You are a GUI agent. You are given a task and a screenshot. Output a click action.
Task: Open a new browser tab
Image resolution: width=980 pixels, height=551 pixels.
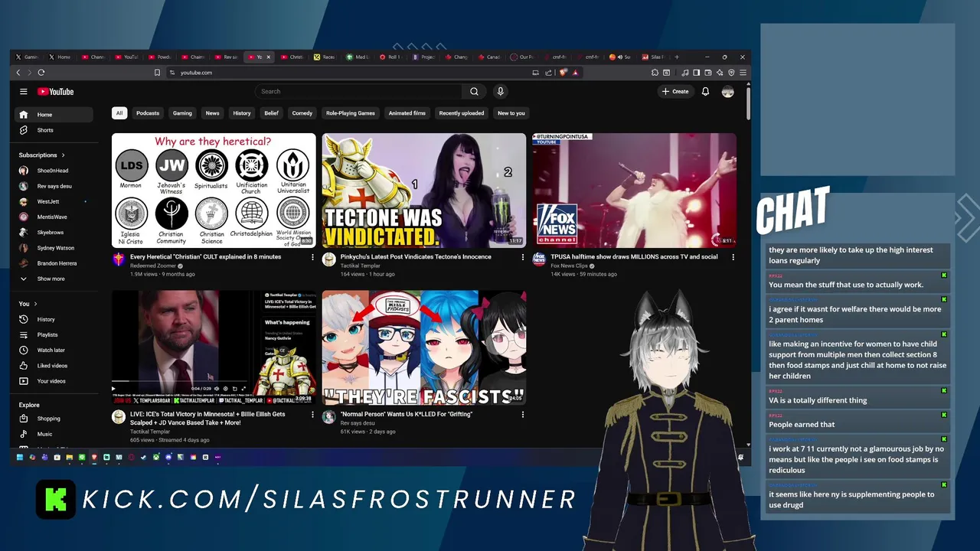tap(676, 57)
